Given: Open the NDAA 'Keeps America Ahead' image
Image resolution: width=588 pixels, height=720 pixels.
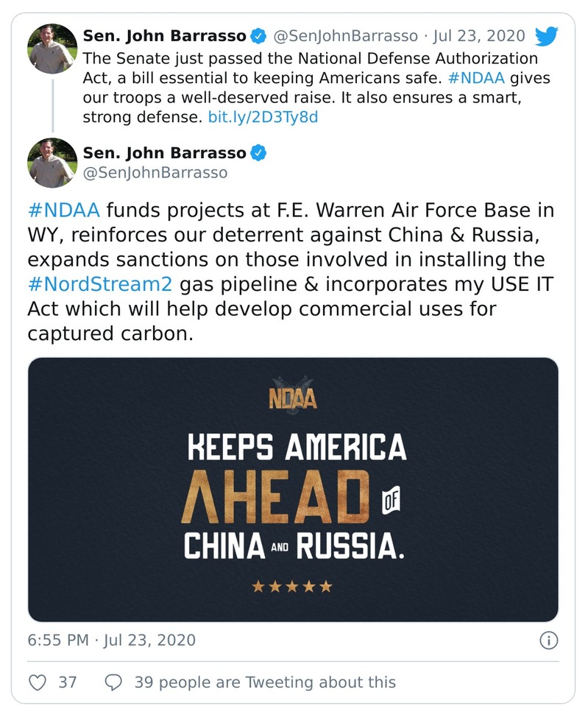Looking at the screenshot, I should [293, 490].
